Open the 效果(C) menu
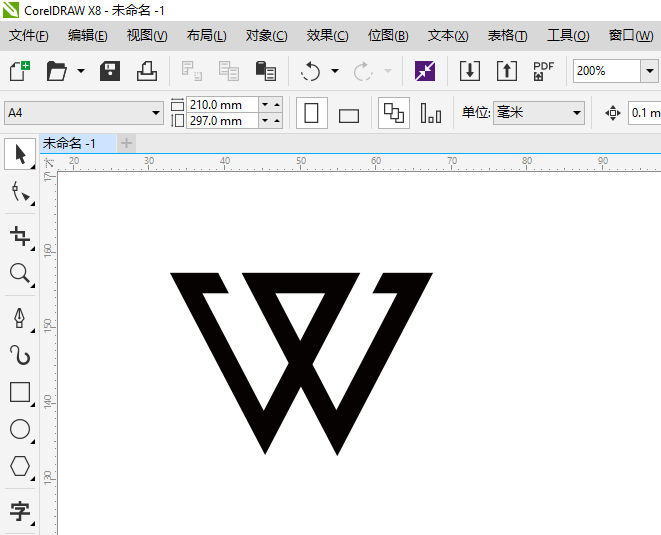Image resolution: width=661 pixels, height=535 pixels. pyautogui.click(x=328, y=36)
